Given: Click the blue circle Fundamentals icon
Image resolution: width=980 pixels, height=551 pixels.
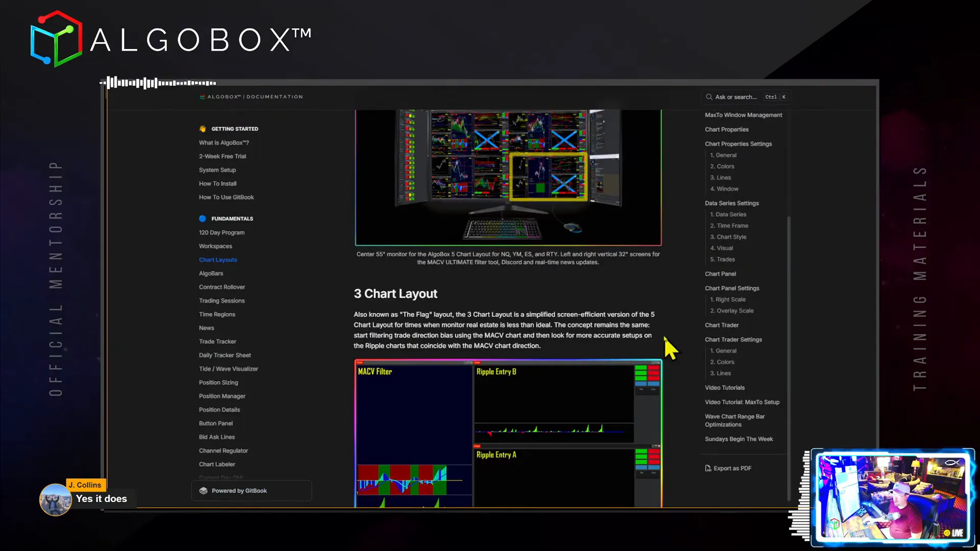Looking at the screenshot, I should click(203, 218).
